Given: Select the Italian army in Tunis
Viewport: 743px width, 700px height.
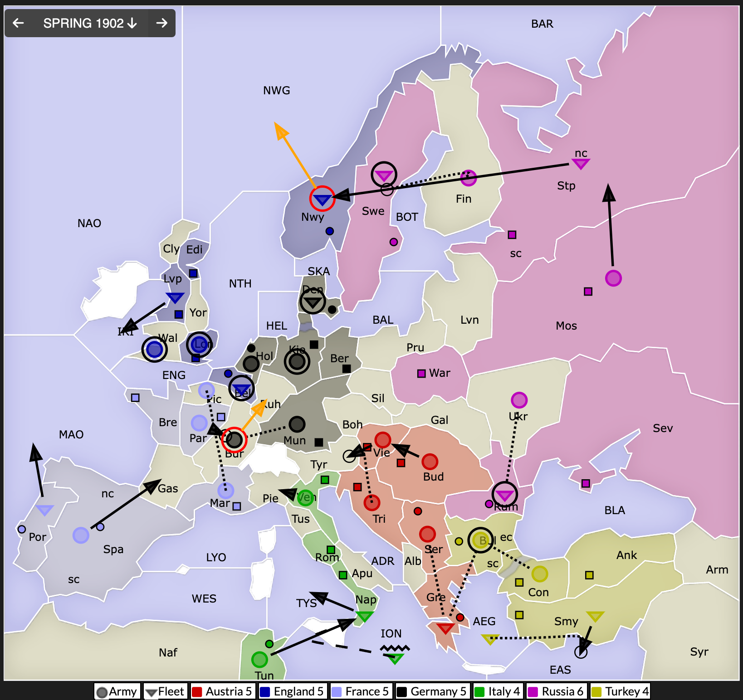Looking at the screenshot, I should click(x=259, y=659).
